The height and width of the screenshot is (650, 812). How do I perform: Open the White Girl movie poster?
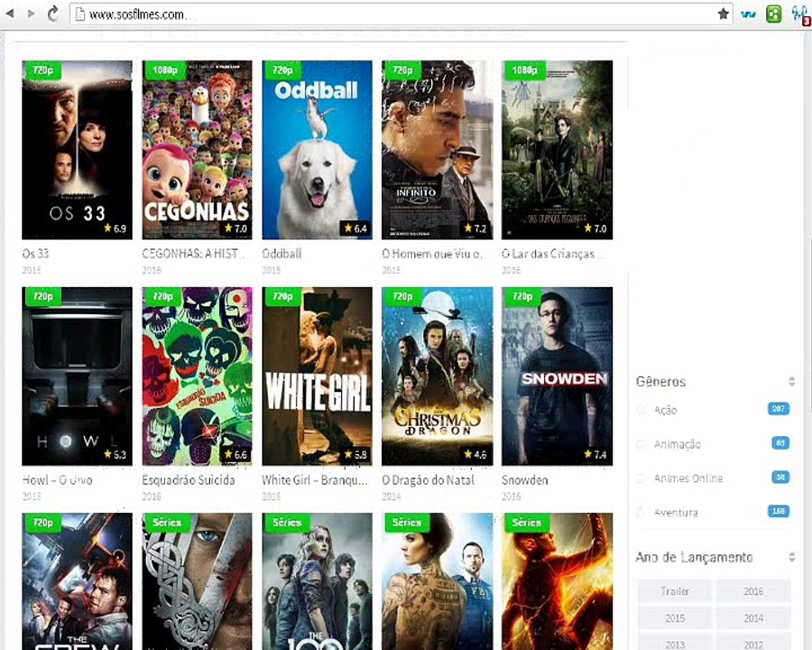[x=317, y=376]
